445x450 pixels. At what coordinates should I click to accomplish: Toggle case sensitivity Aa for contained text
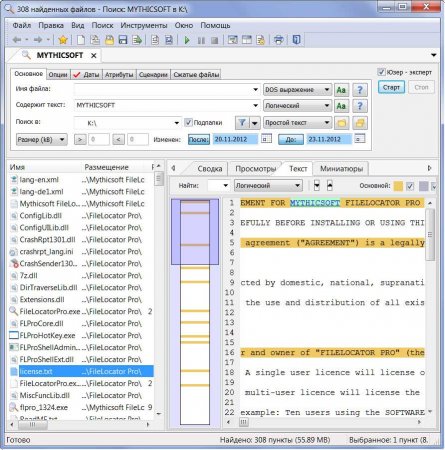(341, 106)
